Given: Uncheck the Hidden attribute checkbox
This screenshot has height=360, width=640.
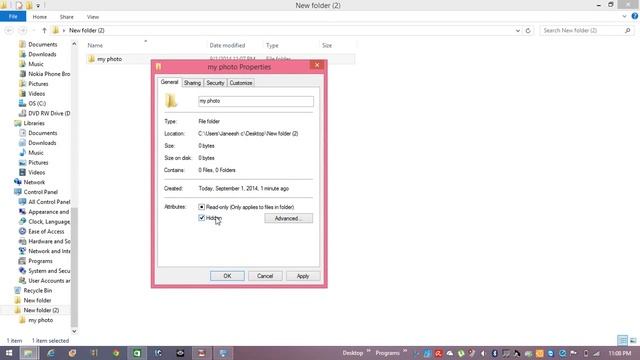Looking at the screenshot, I should coord(201,218).
